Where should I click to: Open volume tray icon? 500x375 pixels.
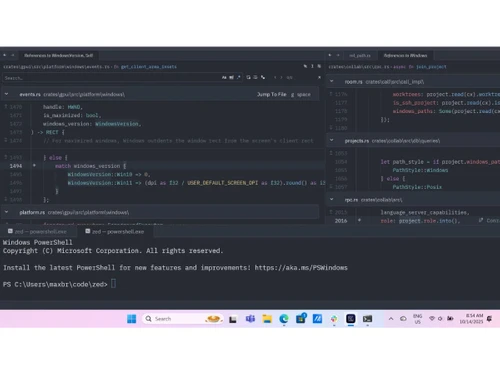[x=440, y=318]
